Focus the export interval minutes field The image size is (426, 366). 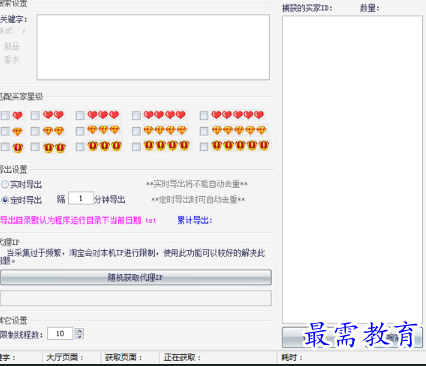tap(81, 198)
